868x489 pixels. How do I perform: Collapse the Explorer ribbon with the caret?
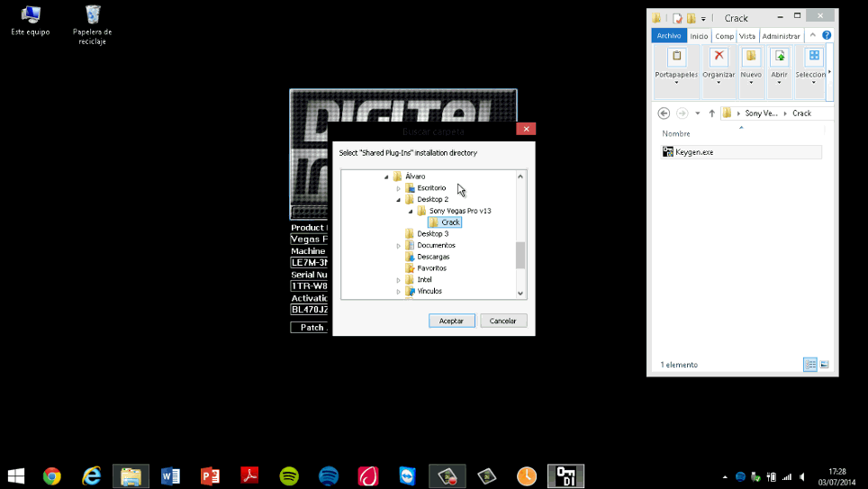click(x=813, y=35)
